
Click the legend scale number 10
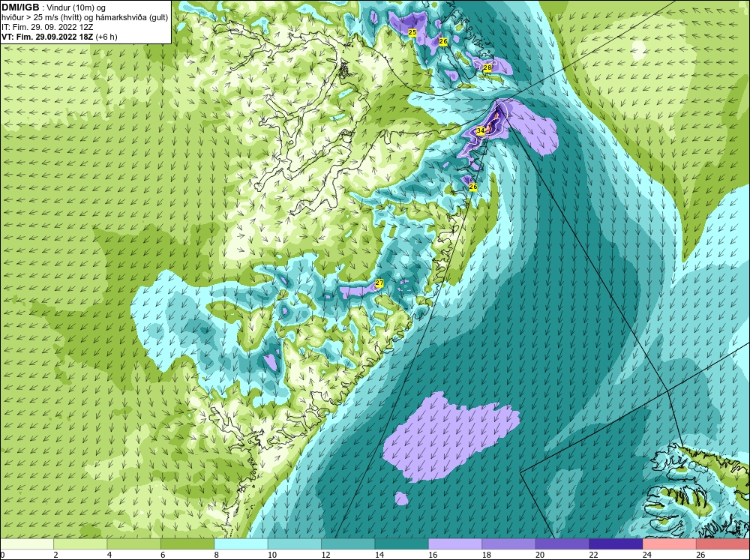271,555
